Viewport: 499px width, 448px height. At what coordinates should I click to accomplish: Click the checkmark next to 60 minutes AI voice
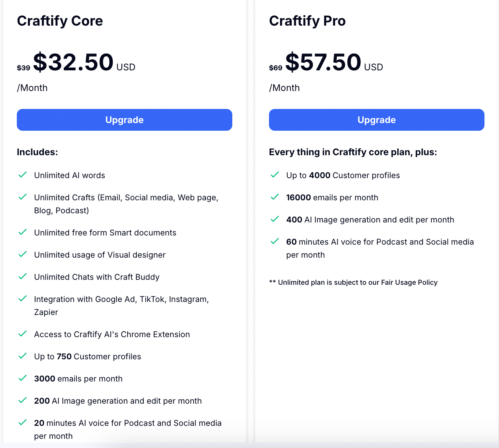coord(275,241)
